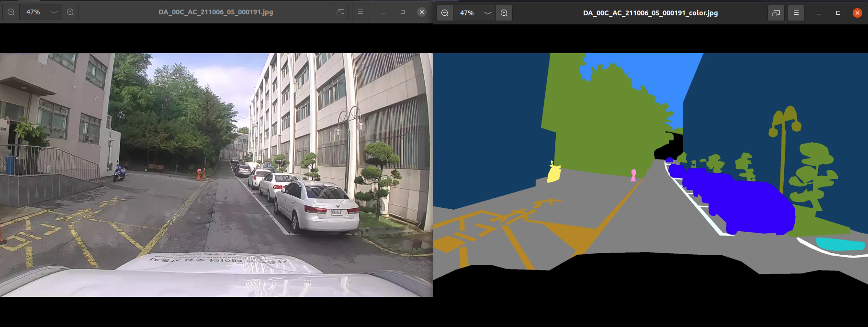Zoom in on the original photo window
Image resolution: width=868 pixels, height=327 pixels.
(70, 12)
